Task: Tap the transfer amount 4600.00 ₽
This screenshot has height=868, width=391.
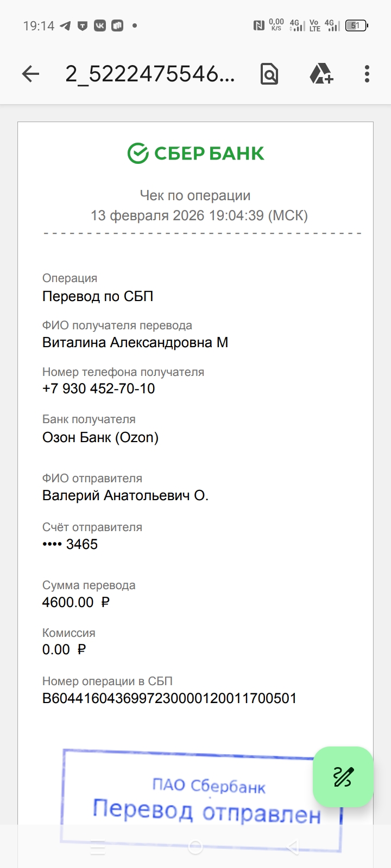Action: 76,602
